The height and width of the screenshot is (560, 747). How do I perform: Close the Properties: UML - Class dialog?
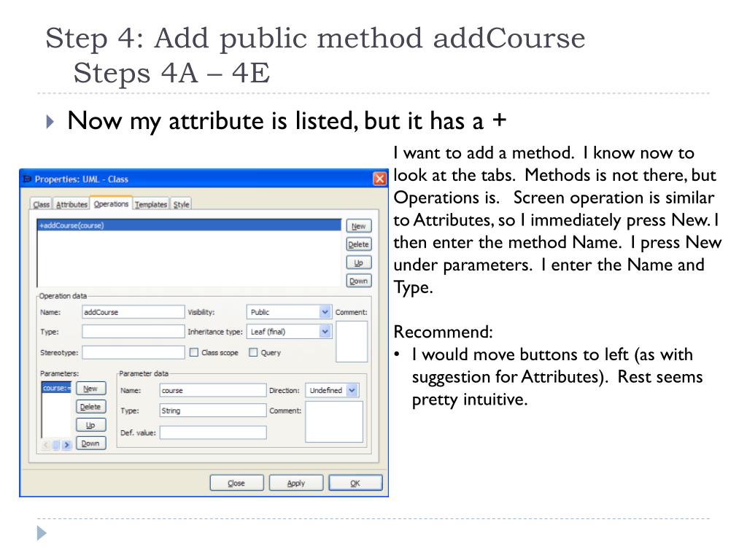coord(379,179)
